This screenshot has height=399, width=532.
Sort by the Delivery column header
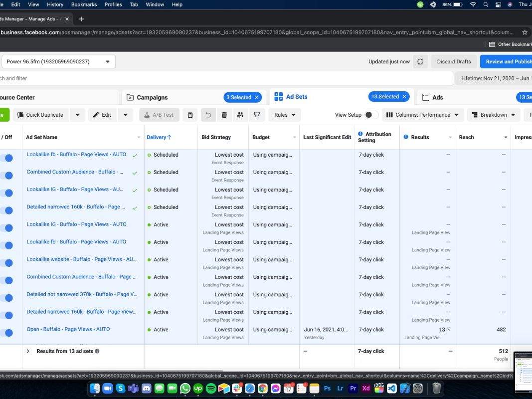click(159, 138)
